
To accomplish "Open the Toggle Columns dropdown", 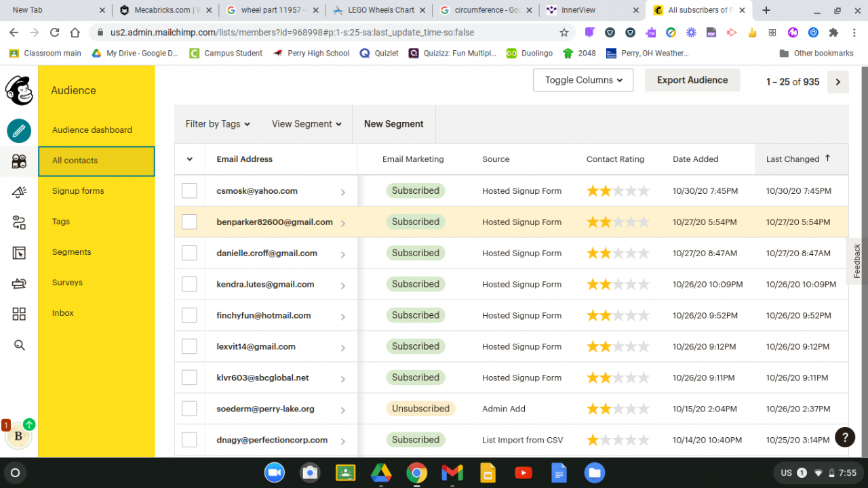I will 583,80.
